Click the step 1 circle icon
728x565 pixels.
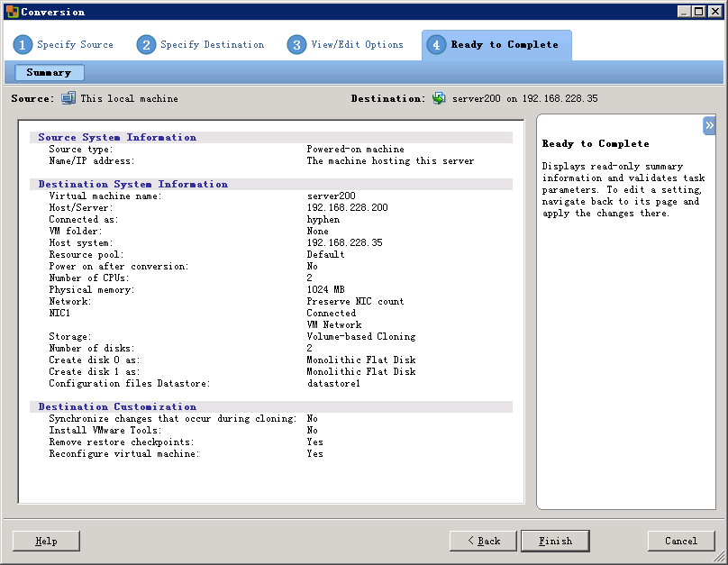point(23,45)
